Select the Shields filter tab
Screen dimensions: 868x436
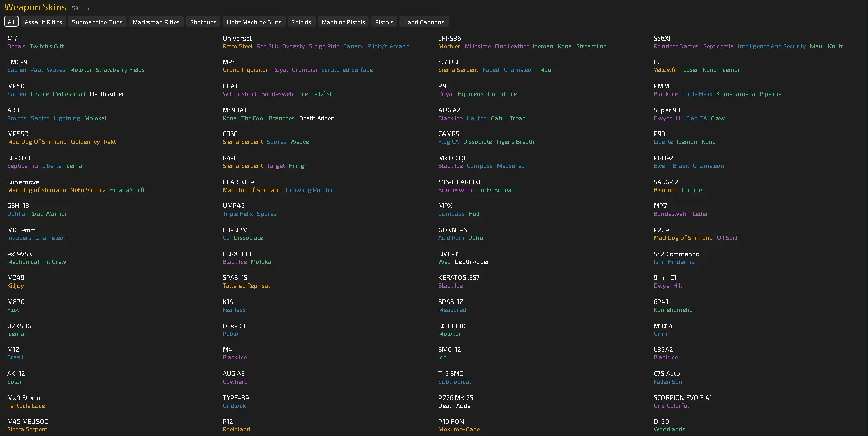tap(301, 22)
